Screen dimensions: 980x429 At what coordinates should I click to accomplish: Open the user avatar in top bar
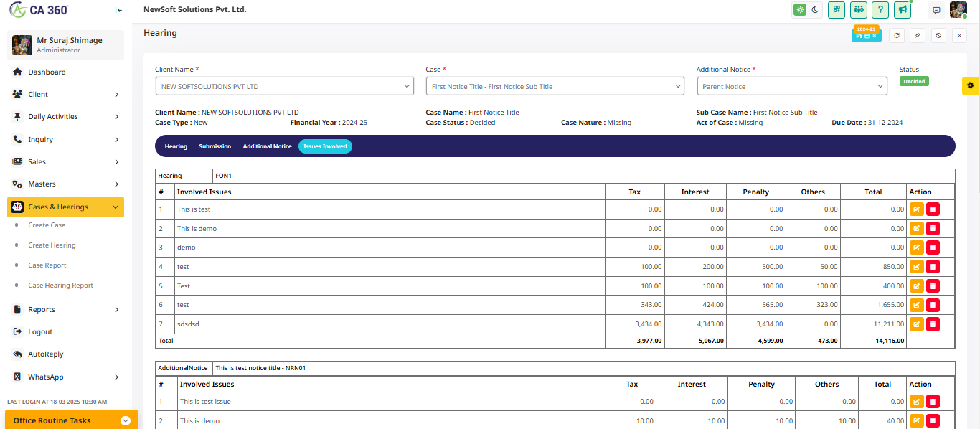[x=958, y=10]
